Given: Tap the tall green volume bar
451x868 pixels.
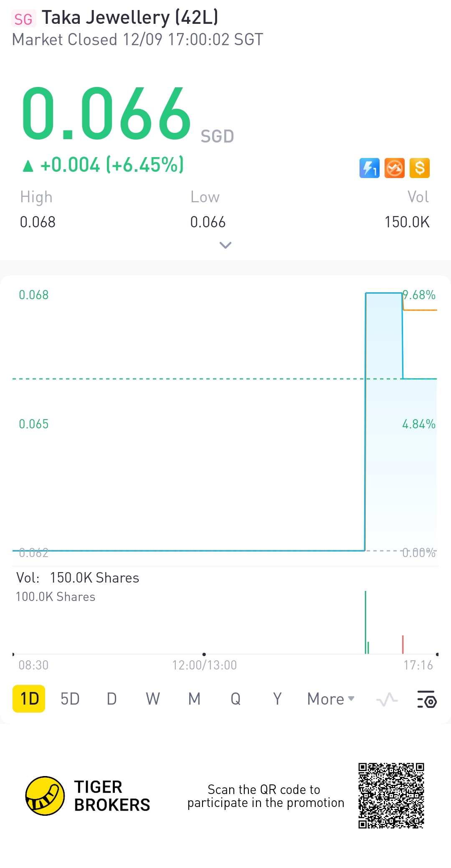Looking at the screenshot, I should click(x=365, y=622).
